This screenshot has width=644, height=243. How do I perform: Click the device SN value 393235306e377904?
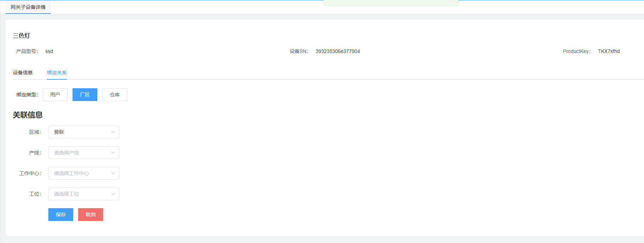pos(338,51)
